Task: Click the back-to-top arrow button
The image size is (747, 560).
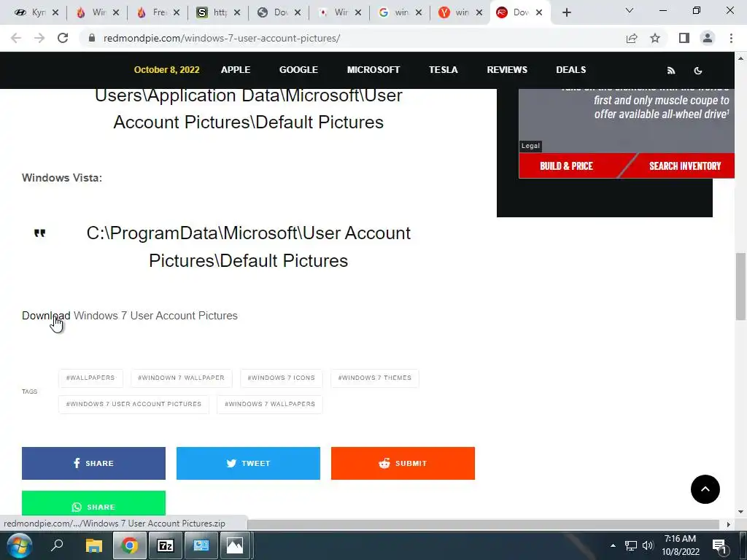Action: tap(705, 489)
